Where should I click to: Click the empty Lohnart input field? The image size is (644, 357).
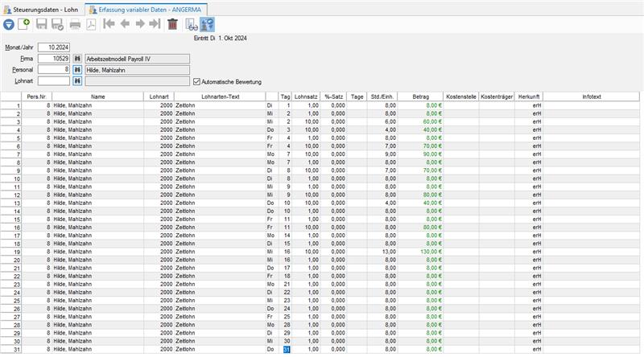point(54,81)
